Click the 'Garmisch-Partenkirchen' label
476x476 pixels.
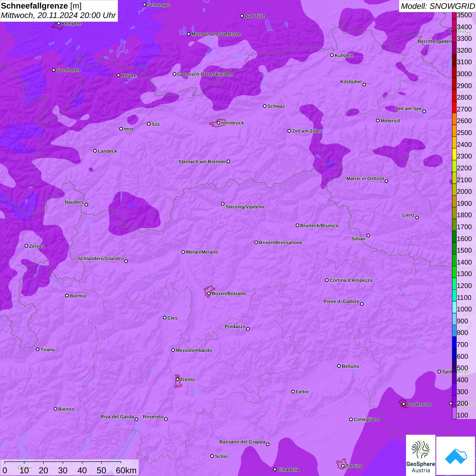[x=205, y=74]
